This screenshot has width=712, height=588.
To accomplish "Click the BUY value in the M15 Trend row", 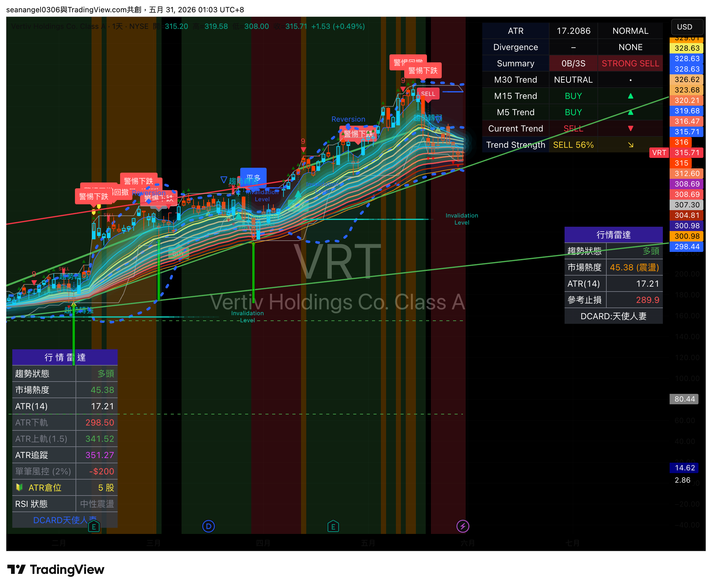I will click(573, 96).
